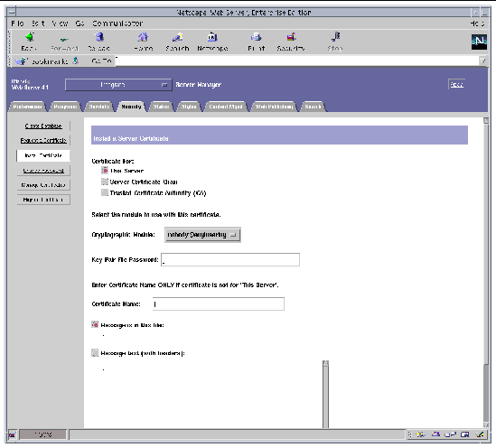Open the Cryptographic Module dropdown
Viewport: 496px width, 448px height.
coord(202,235)
